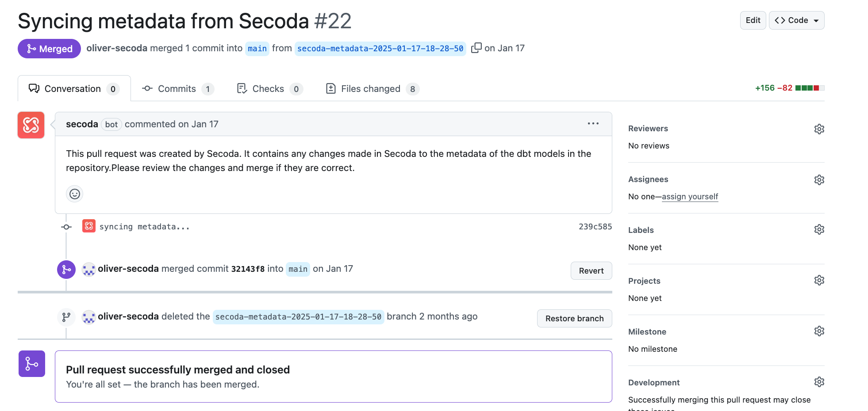Open the Milestone gear settings

point(819,331)
